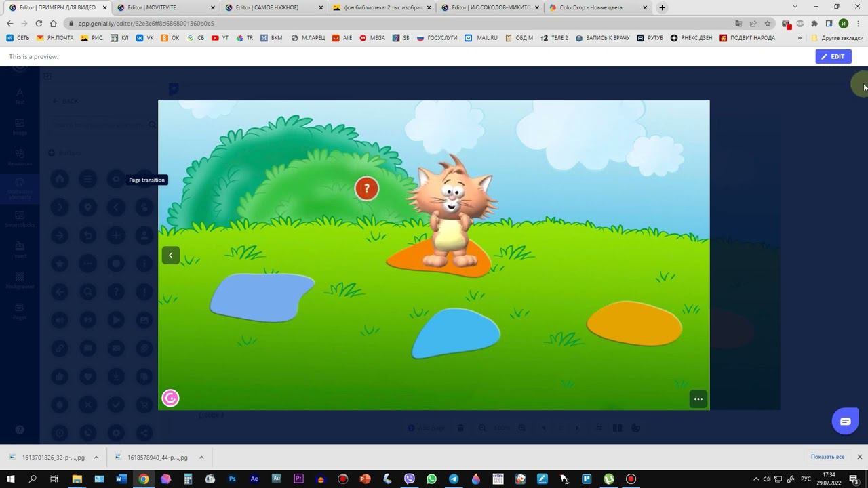The width and height of the screenshot is (868, 488).
Task: Open the 'ГОСУСЛУГИ' bookmark
Action: click(x=437, y=38)
